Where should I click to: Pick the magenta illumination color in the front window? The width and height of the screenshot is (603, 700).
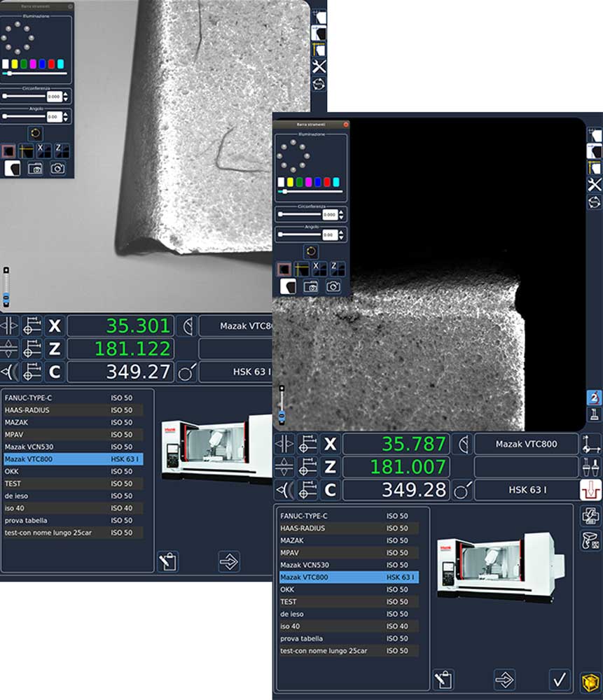point(308,182)
